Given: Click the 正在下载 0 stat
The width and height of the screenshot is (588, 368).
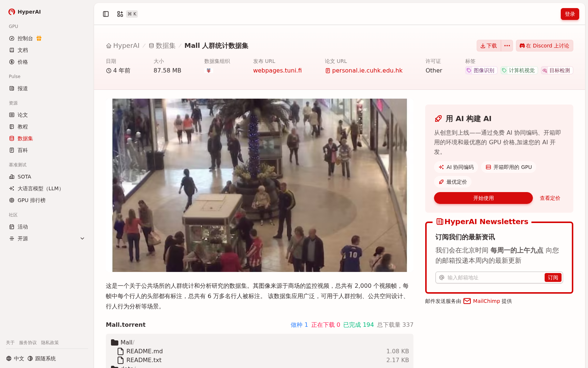Looking at the screenshot, I should [x=326, y=325].
